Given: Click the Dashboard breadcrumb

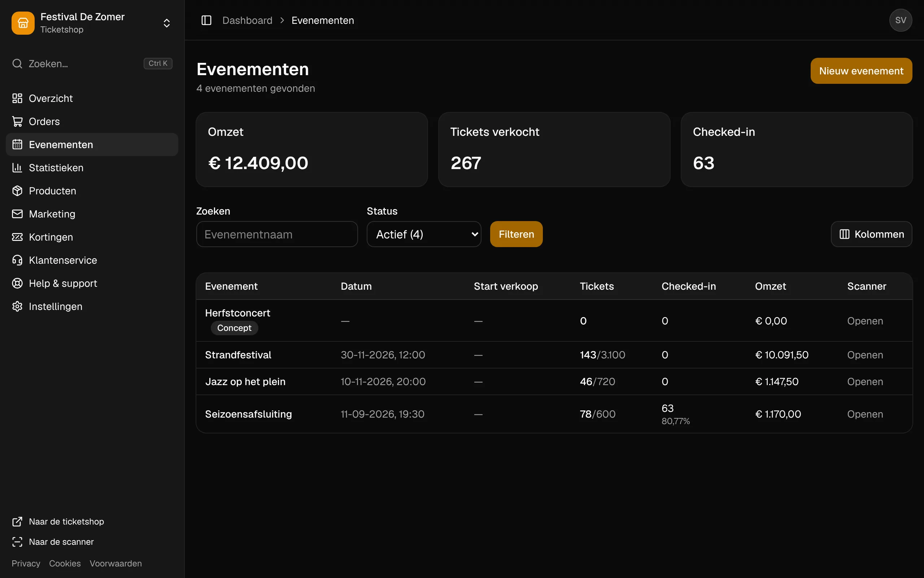Looking at the screenshot, I should coord(247,20).
